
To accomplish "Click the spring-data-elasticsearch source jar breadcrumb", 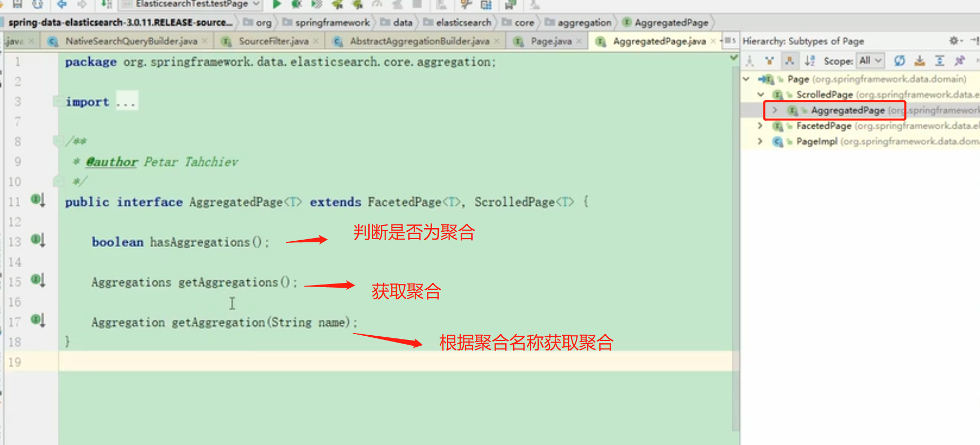I will 120,23.
